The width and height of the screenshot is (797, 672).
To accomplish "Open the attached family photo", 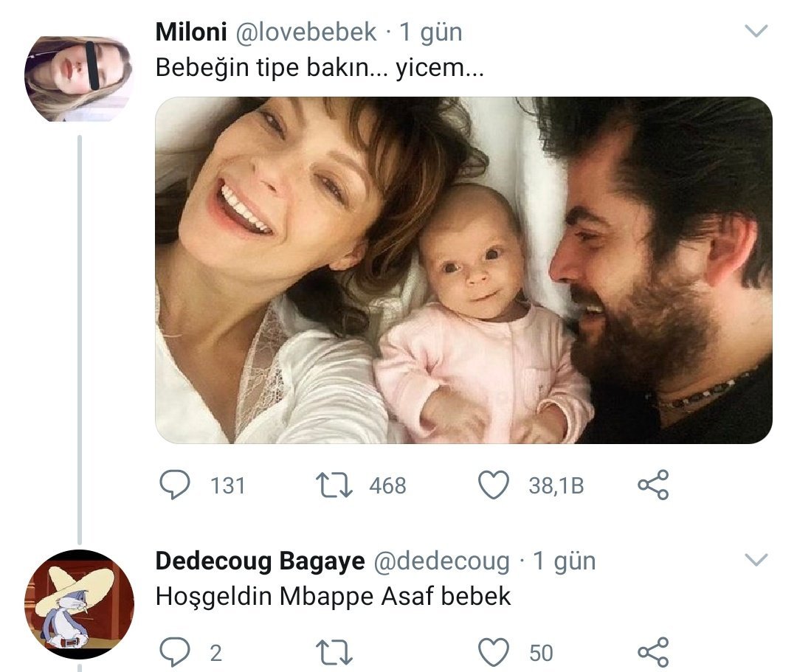I will (x=463, y=270).
